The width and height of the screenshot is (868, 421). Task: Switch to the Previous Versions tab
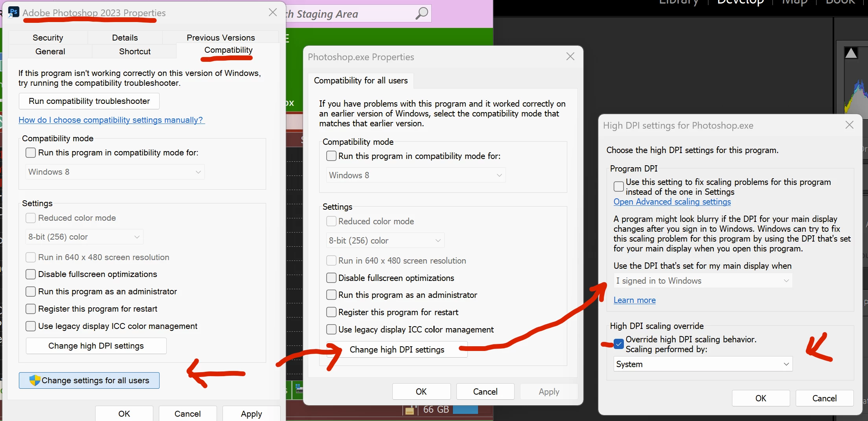221,37
